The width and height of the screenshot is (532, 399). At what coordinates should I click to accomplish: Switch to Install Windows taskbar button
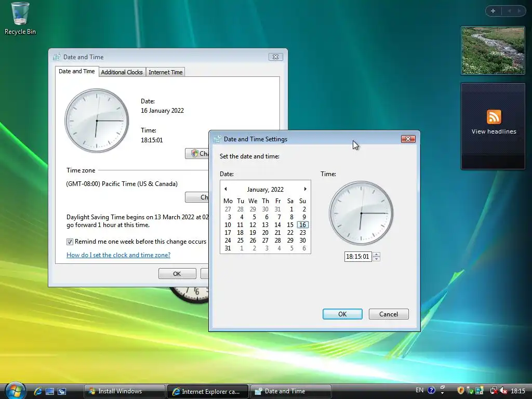pos(124,391)
